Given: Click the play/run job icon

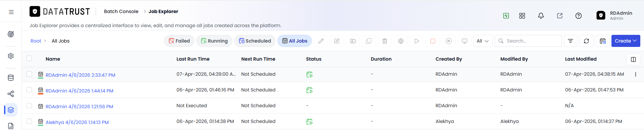Looking at the screenshot, I should click(416, 41).
